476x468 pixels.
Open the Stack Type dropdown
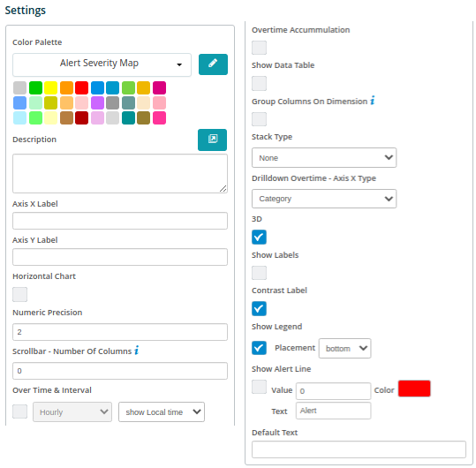[x=324, y=157]
